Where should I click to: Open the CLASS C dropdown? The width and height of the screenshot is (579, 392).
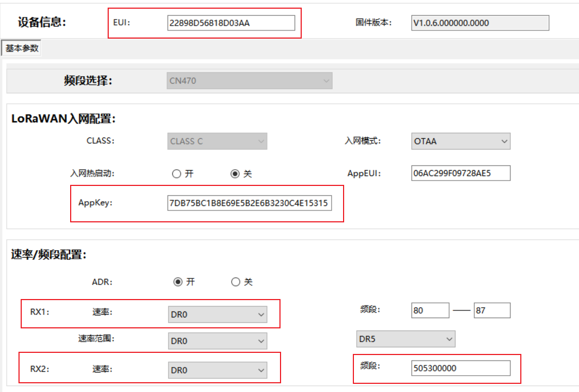pyautogui.click(x=217, y=141)
